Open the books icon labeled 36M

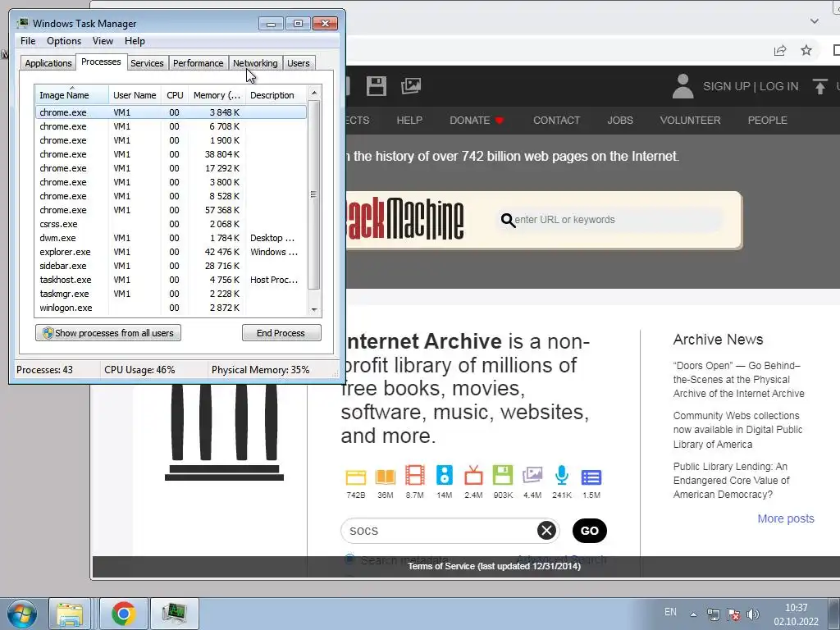[386, 477]
